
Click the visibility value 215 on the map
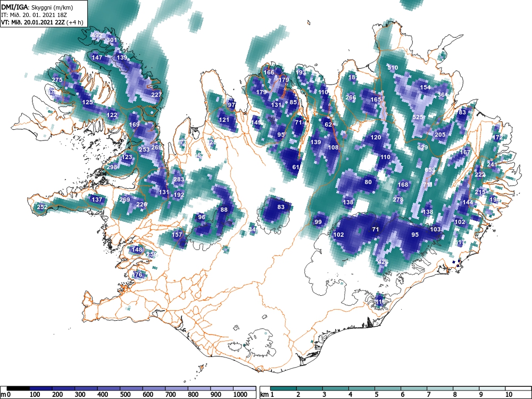[480, 192]
